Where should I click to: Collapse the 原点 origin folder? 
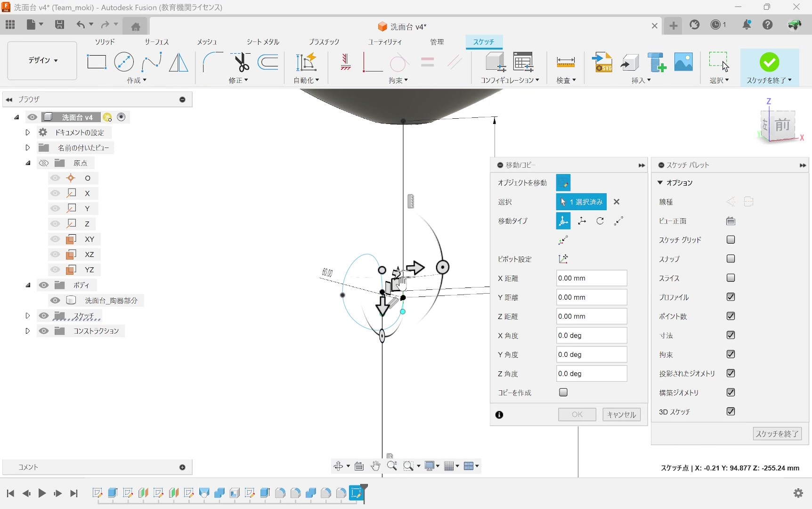point(28,163)
